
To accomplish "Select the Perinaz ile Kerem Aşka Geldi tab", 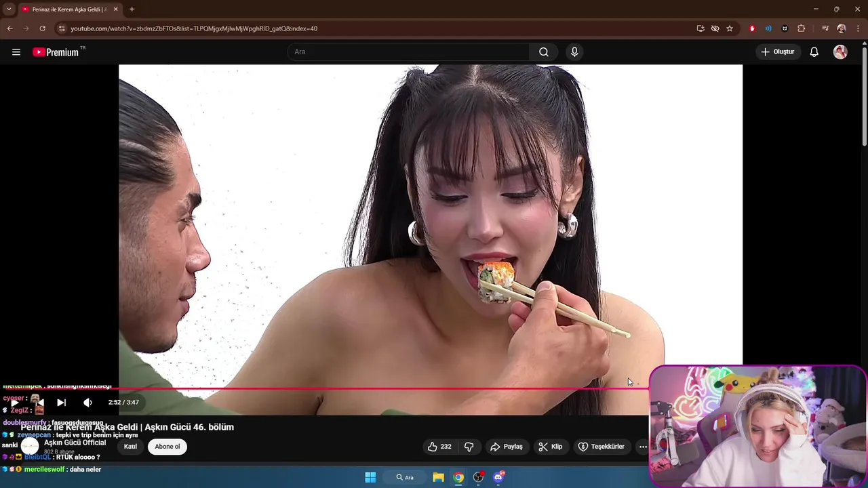I will coord(68,9).
